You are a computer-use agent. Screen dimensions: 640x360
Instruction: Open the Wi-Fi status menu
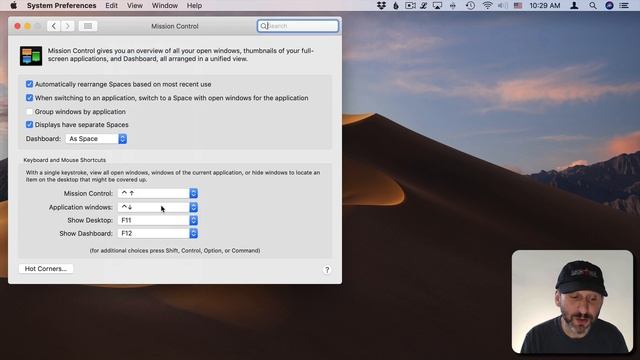(x=487, y=6)
